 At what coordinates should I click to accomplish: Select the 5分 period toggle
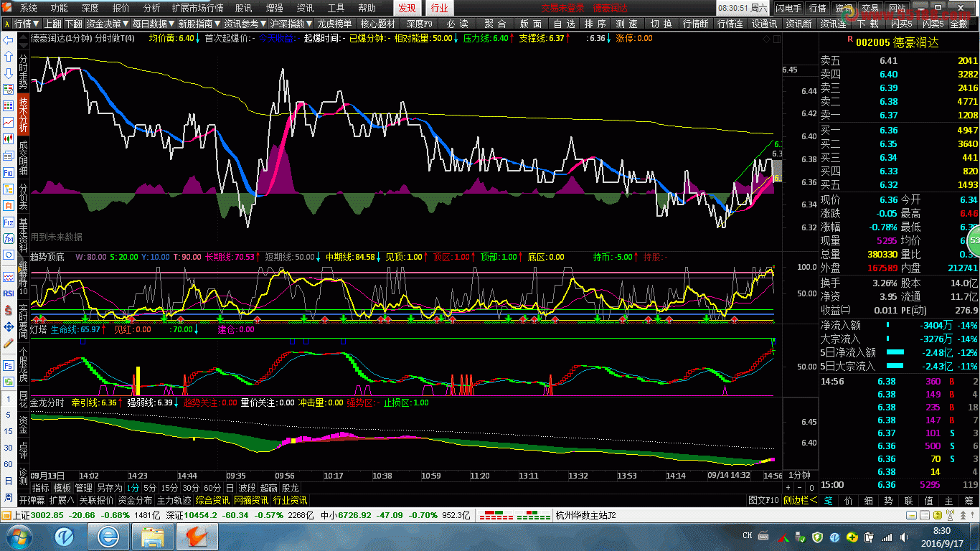pyautogui.click(x=149, y=488)
